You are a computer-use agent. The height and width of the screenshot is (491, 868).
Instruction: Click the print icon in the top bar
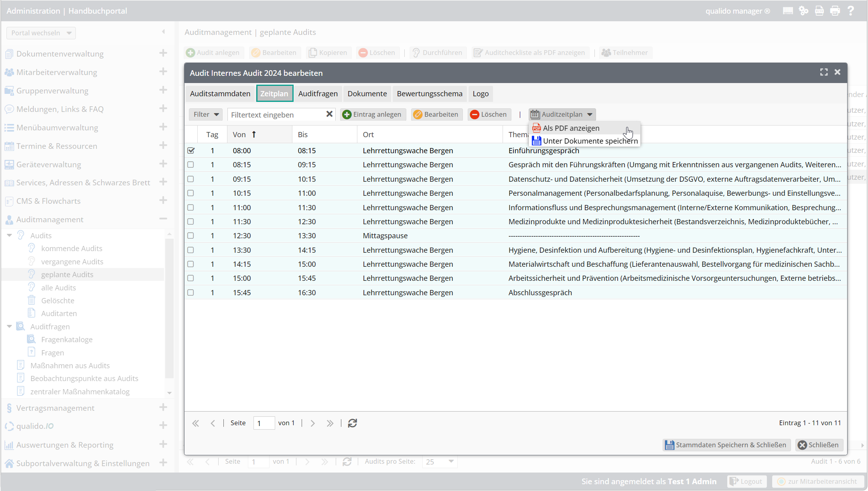835,11
